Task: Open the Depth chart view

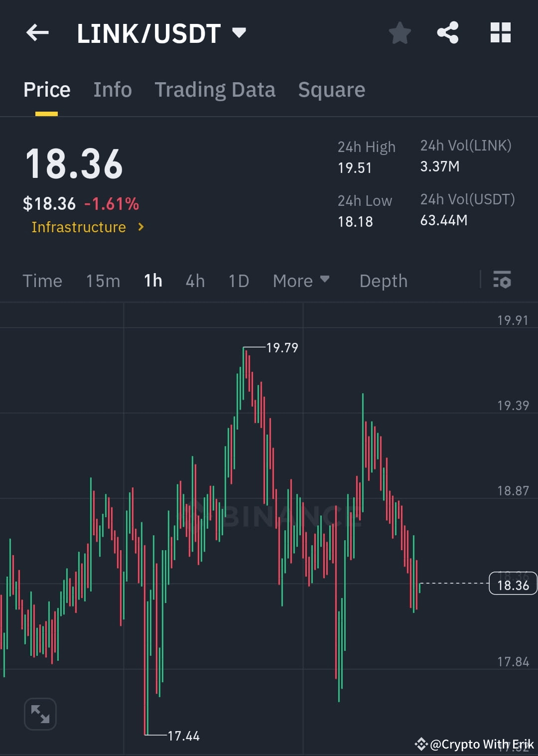Action: point(383,281)
